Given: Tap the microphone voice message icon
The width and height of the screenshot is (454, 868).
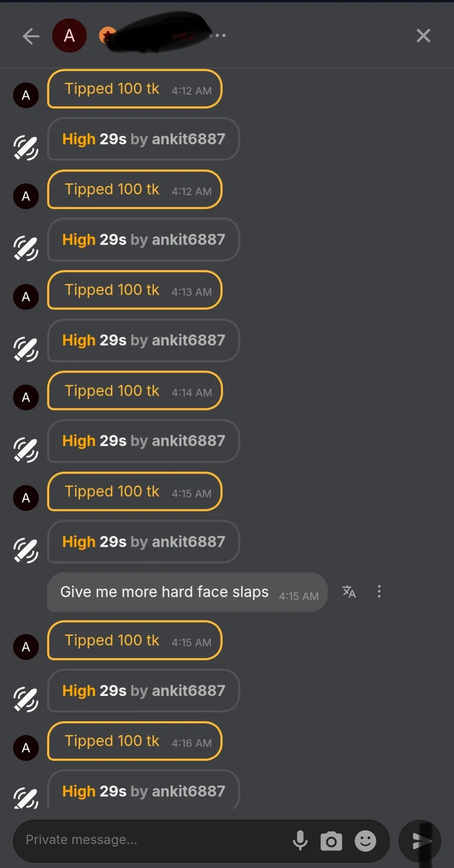Looking at the screenshot, I should (300, 841).
